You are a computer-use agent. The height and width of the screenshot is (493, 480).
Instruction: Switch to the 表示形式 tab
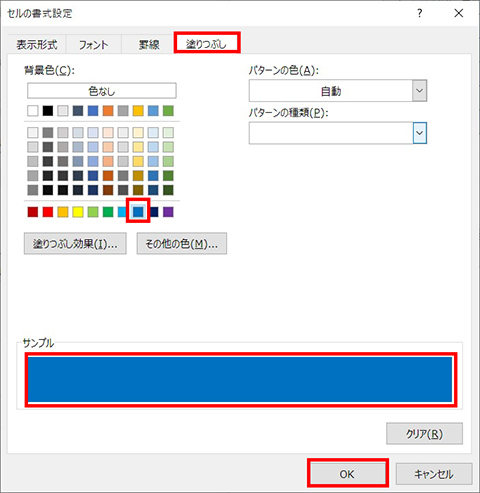(x=37, y=44)
